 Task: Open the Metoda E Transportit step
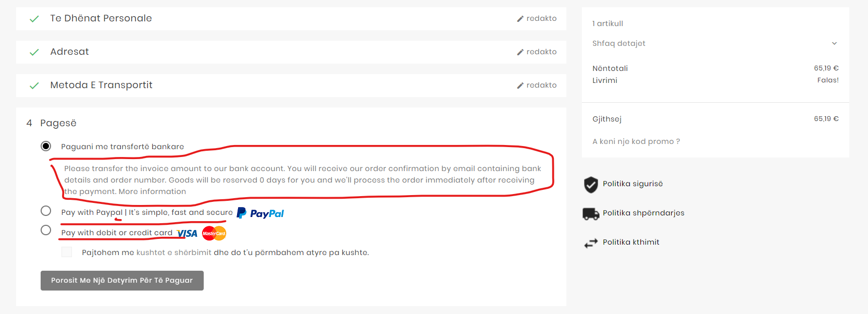pos(101,85)
